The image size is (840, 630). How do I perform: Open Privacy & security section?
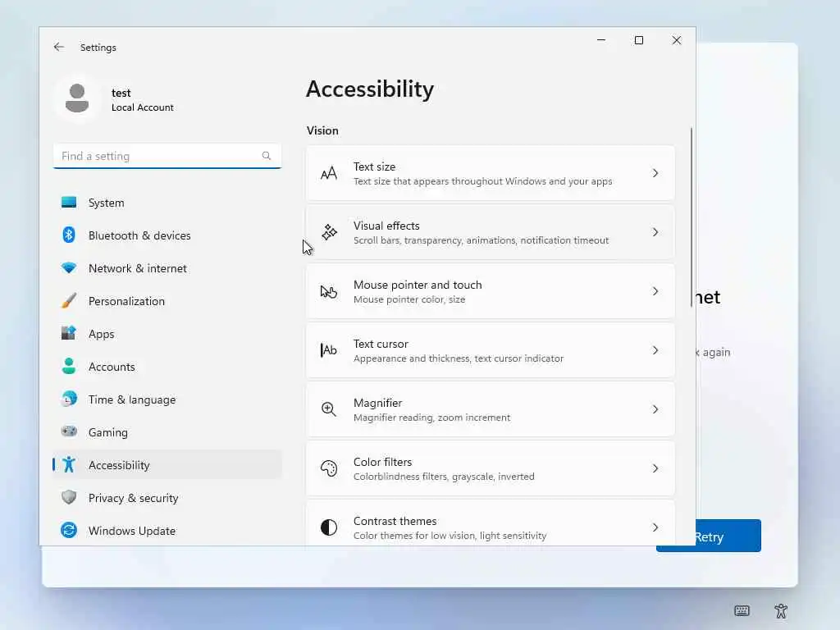(x=167, y=498)
